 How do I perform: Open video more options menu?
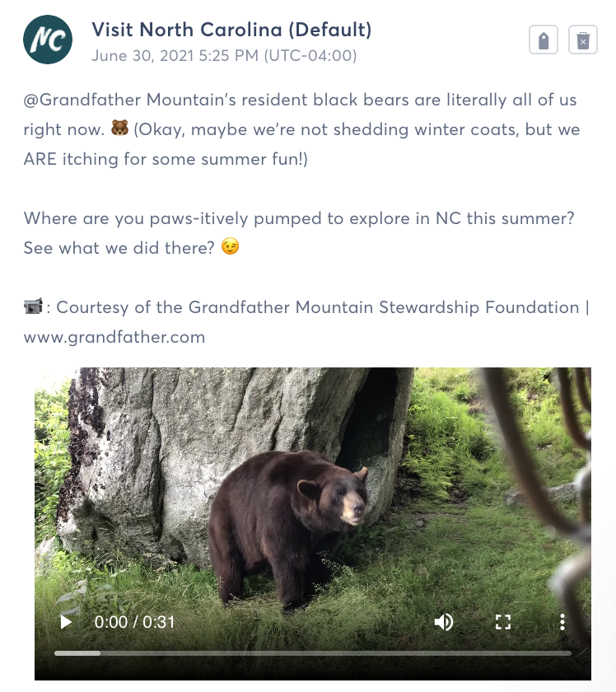[x=562, y=622]
